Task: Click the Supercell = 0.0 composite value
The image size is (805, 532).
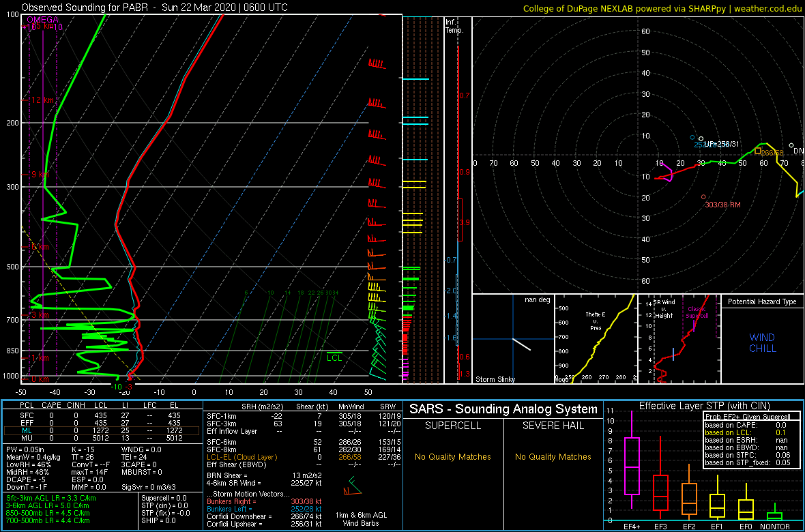Action: pos(164,498)
